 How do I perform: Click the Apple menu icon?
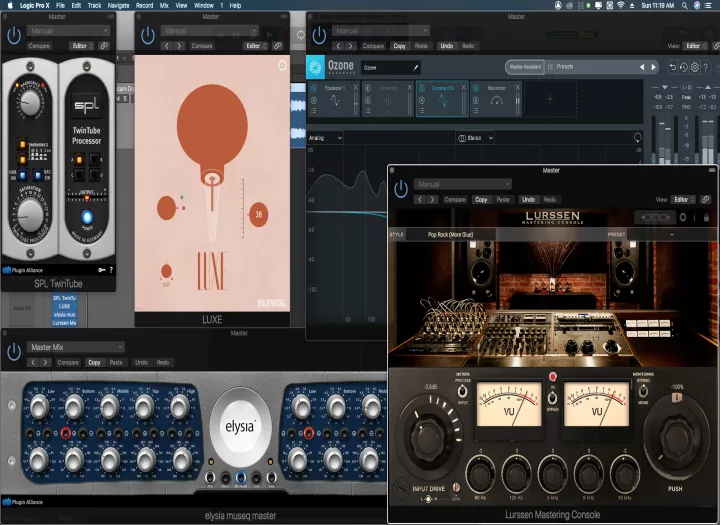click(x=10, y=6)
